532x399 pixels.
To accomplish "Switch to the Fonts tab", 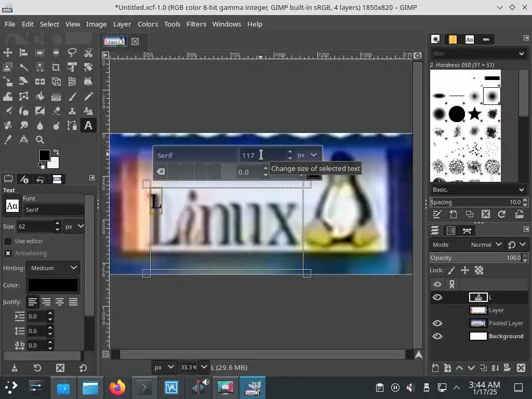I will [469, 39].
